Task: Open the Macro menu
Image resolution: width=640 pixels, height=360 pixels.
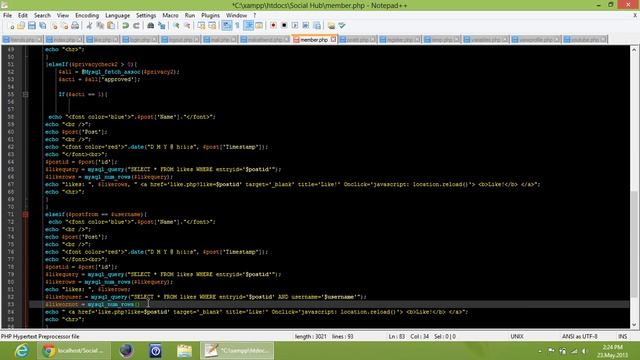Action: (170, 15)
